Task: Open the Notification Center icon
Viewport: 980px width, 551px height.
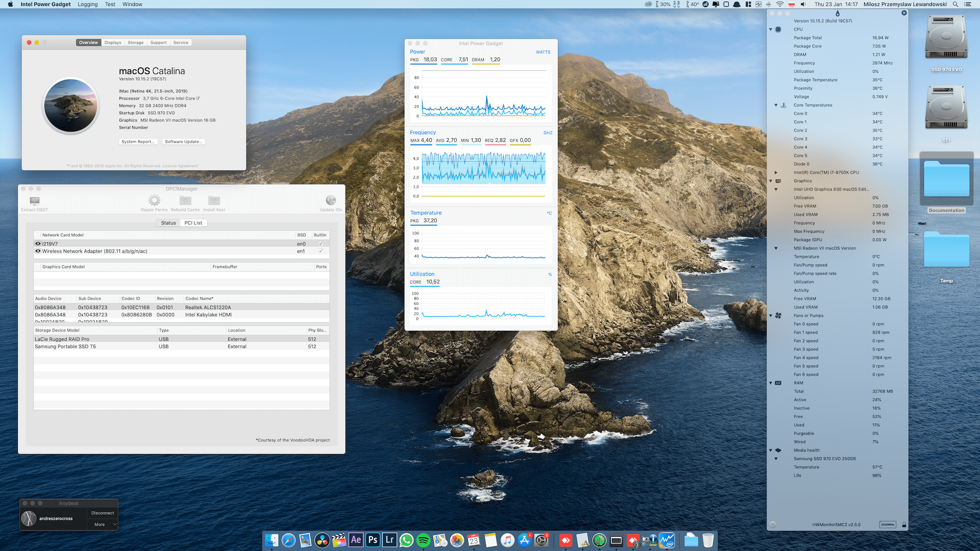Action: tap(967, 4)
